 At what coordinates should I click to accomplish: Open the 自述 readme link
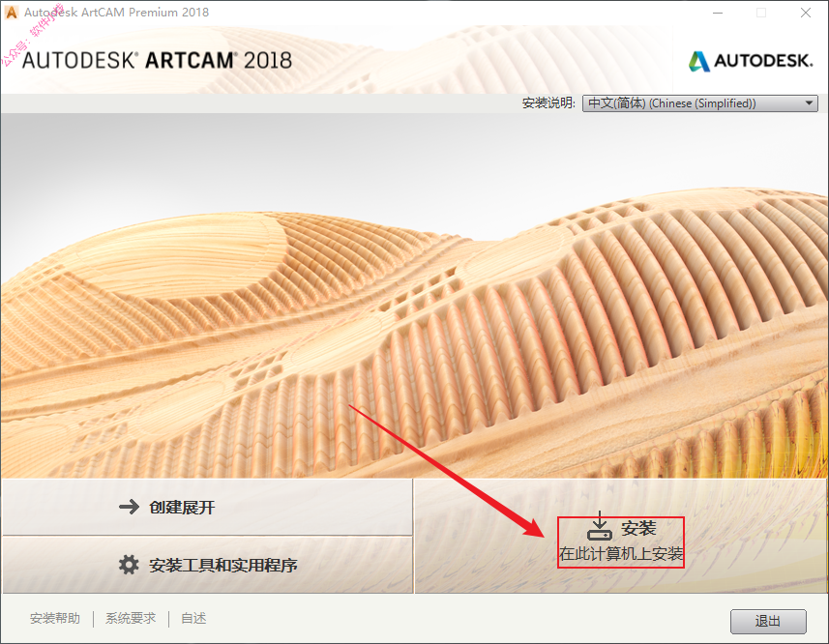[x=193, y=618]
